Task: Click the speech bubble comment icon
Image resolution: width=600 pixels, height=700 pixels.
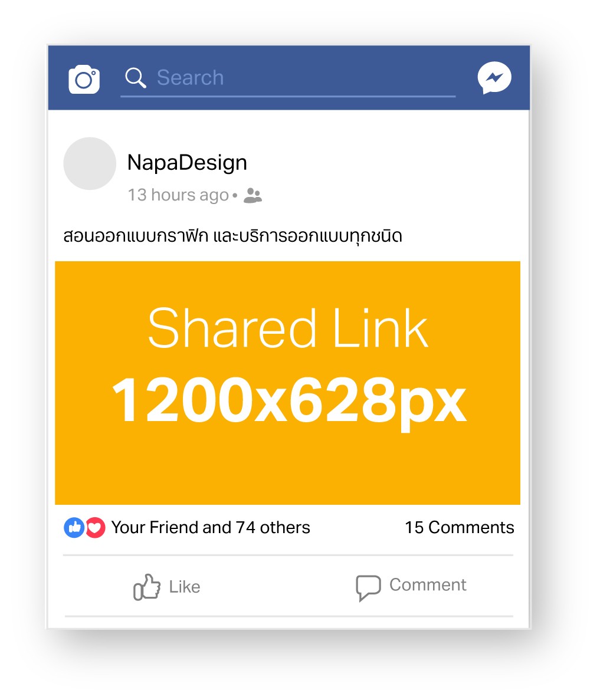Action: (368, 587)
